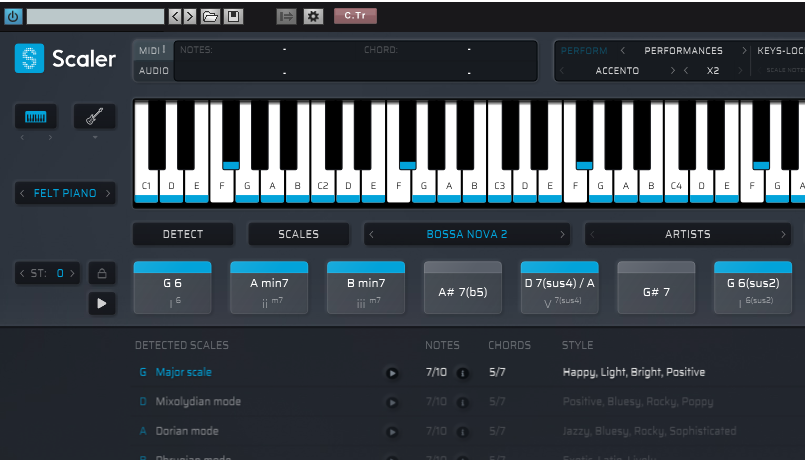Select the G 6(sus2) chord pad
805x460 pixels.
(x=753, y=288)
